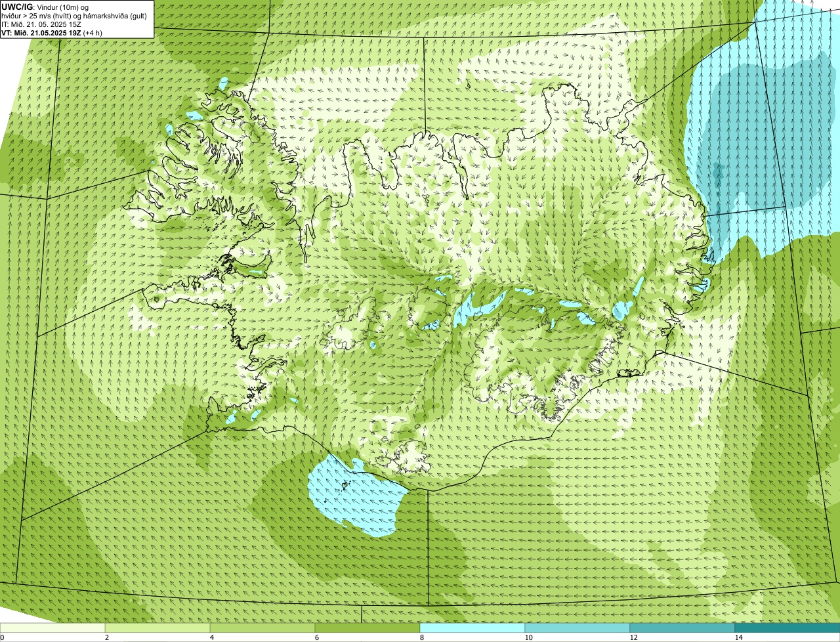Select the dark teal color segment above 14
Image resolution: width=840 pixels, height=642 pixels.
point(787,628)
